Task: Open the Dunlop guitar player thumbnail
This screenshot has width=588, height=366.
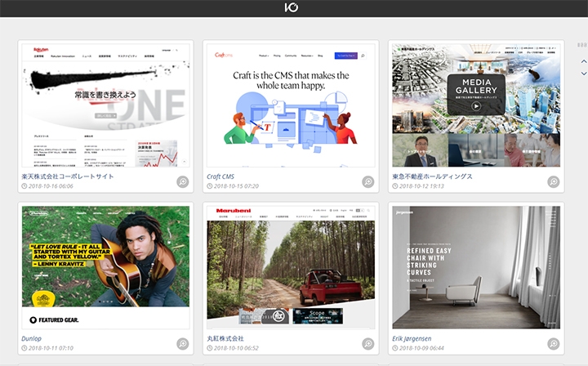Action: pyautogui.click(x=105, y=267)
